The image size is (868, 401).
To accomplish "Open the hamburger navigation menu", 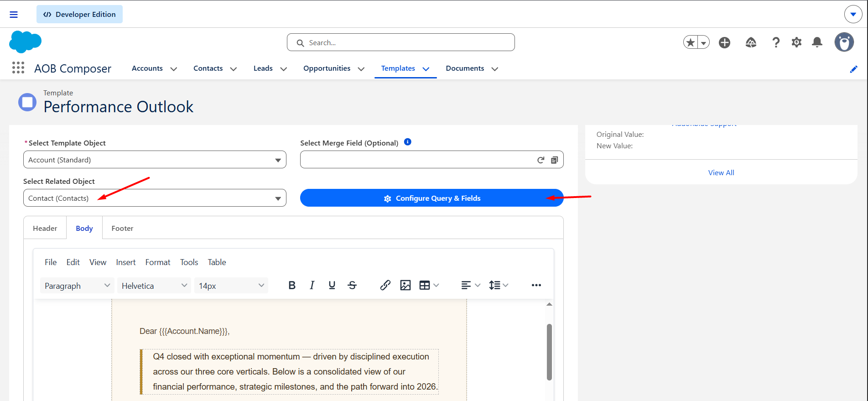I will [14, 15].
